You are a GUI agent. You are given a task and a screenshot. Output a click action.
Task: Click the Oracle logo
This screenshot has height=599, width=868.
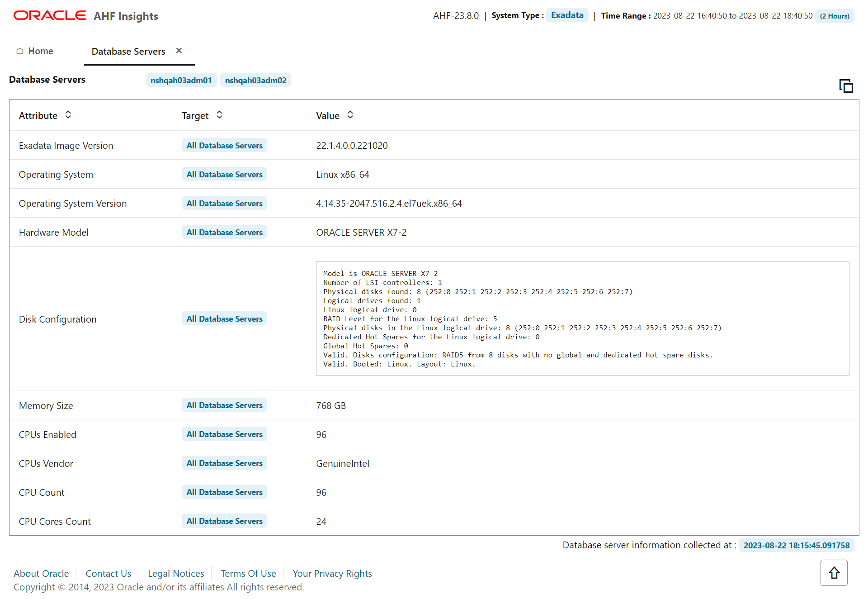[50, 15]
